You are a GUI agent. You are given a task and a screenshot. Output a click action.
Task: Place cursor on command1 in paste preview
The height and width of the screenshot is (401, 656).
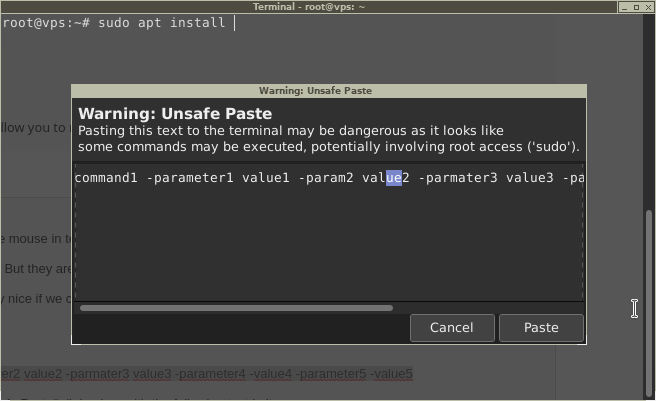point(105,178)
